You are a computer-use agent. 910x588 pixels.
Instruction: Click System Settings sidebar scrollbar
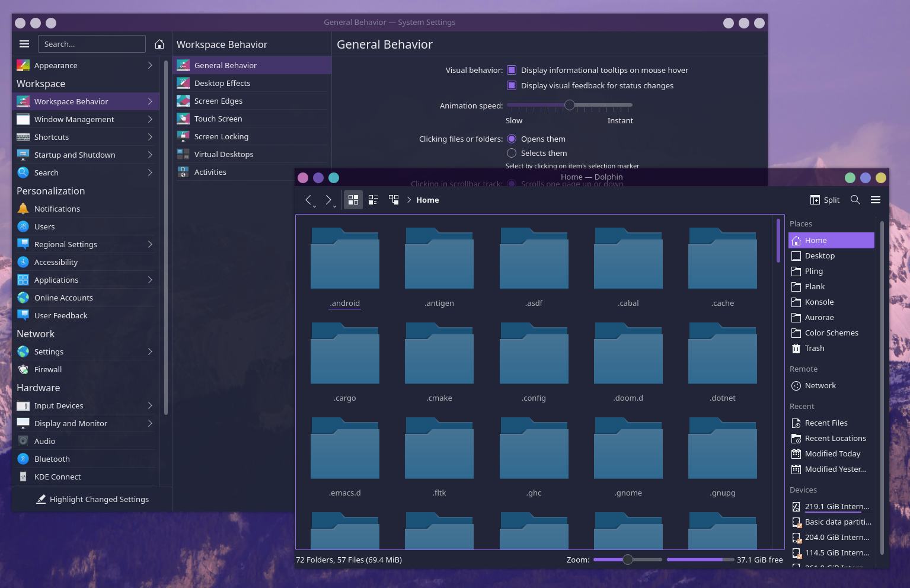click(166, 237)
